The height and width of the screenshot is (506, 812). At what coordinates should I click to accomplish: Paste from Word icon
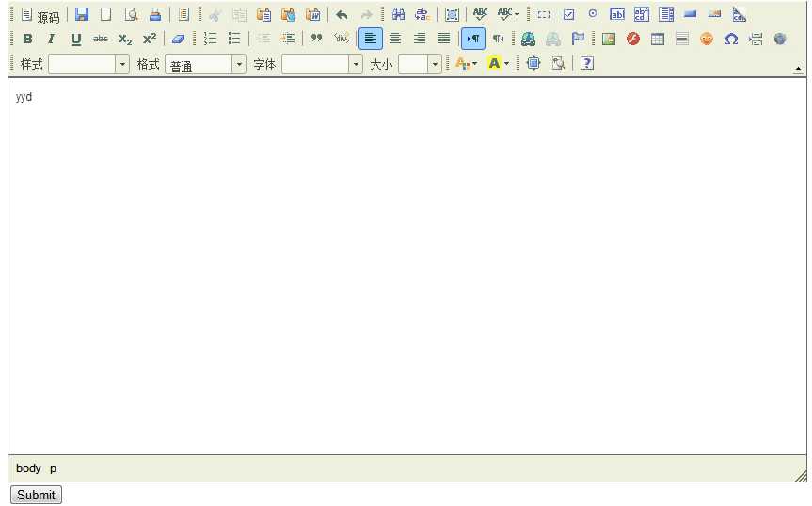tap(312, 14)
